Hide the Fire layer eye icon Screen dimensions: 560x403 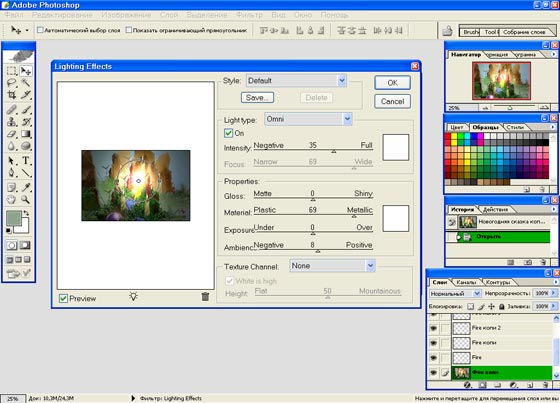[x=433, y=357]
